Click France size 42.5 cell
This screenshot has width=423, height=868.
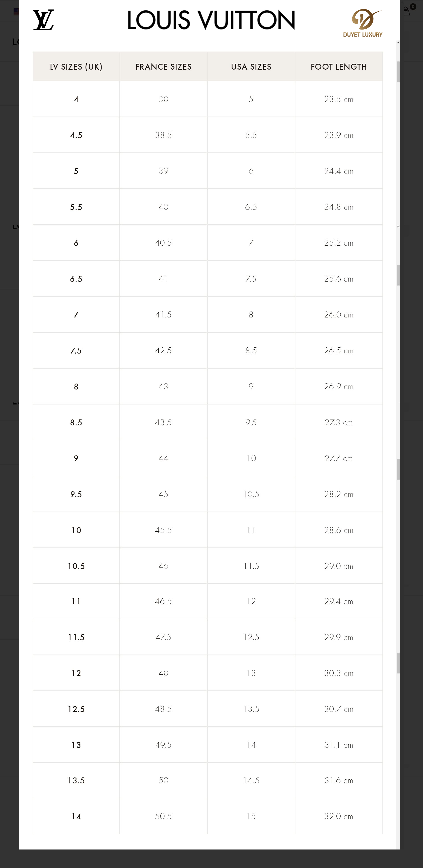[x=163, y=351]
